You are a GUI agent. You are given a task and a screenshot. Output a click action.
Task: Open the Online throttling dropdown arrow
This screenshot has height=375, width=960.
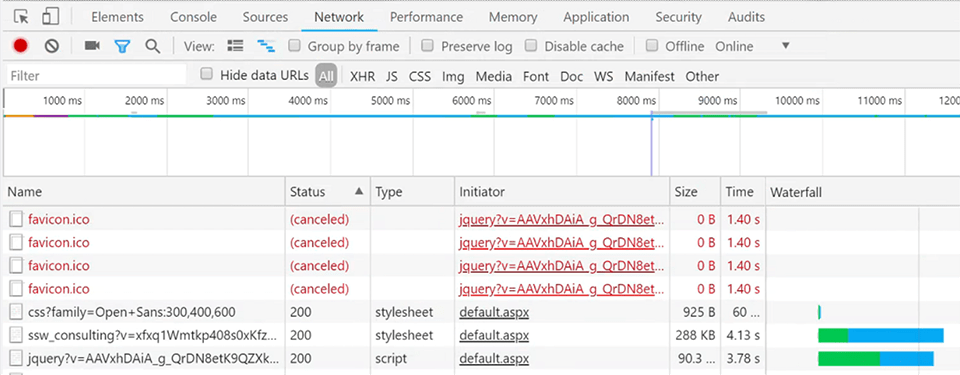[x=786, y=46]
